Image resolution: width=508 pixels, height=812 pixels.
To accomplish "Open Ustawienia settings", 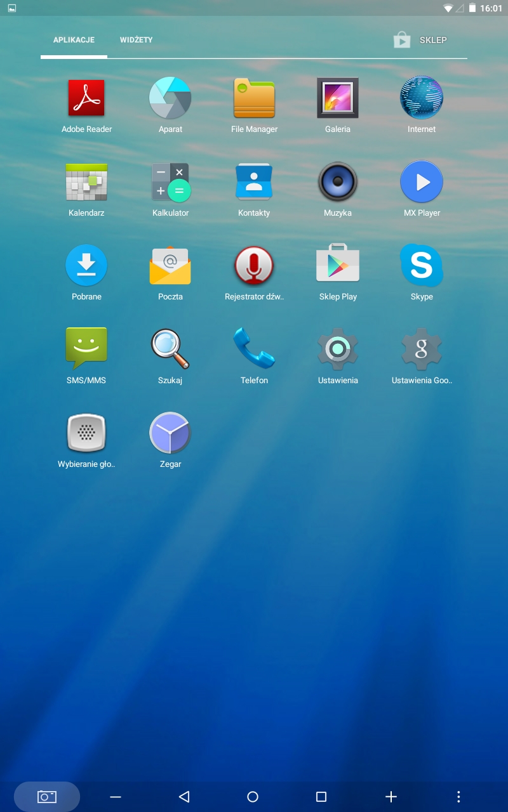I will pos(338,357).
